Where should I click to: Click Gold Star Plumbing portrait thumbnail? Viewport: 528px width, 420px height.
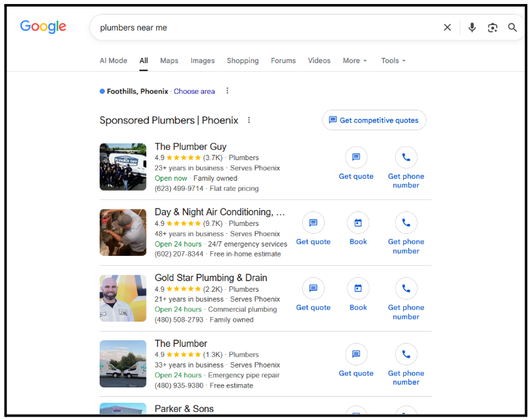(123, 298)
